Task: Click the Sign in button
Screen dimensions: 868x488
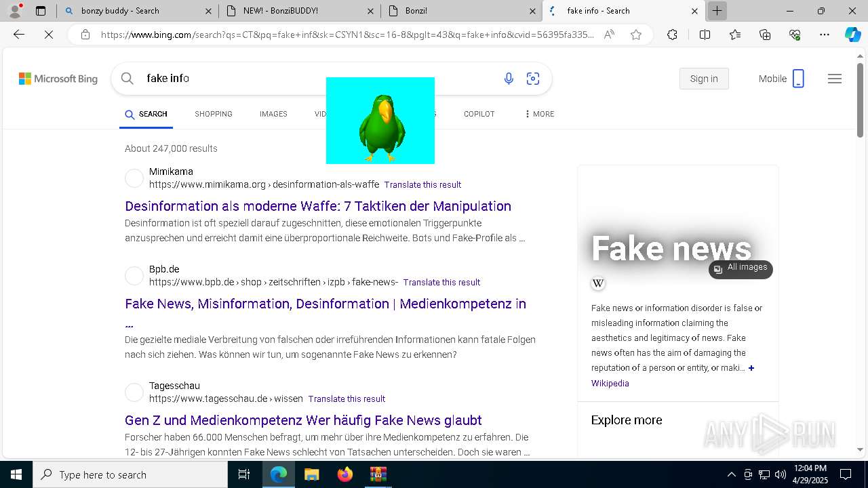Action: pos(704,79)
